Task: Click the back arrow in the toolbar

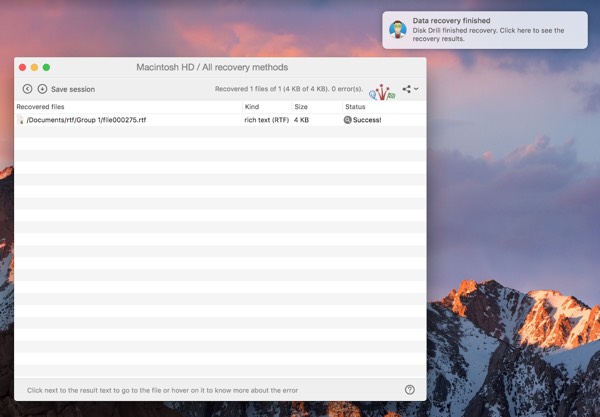Action: pyautogui.click(x=27, y=89)
